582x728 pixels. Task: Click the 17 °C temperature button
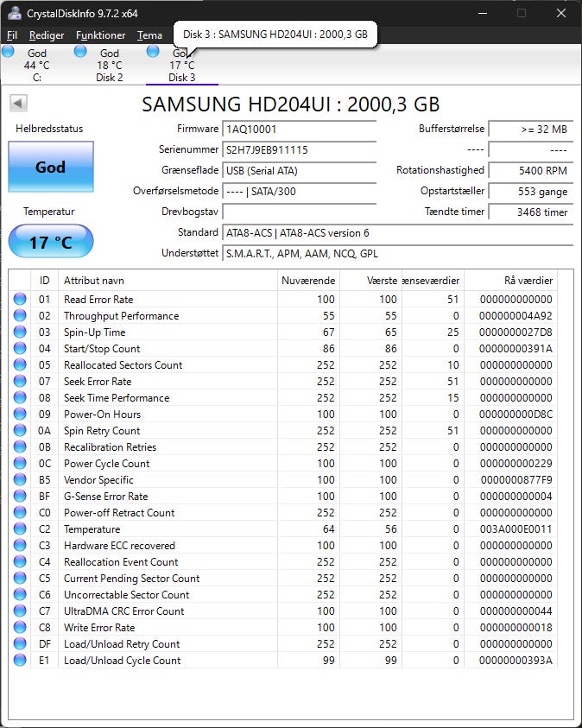click(x=51, y=241)
